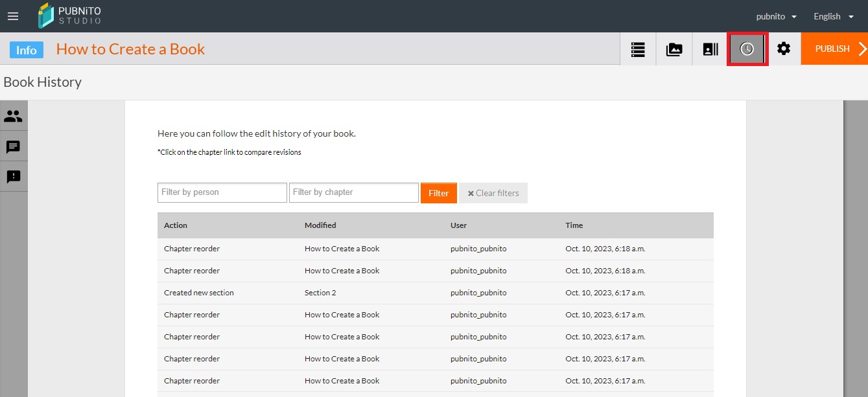Expand the pubnito account dropdown
This screenshot has width=868, height=397.
[777, 16]
